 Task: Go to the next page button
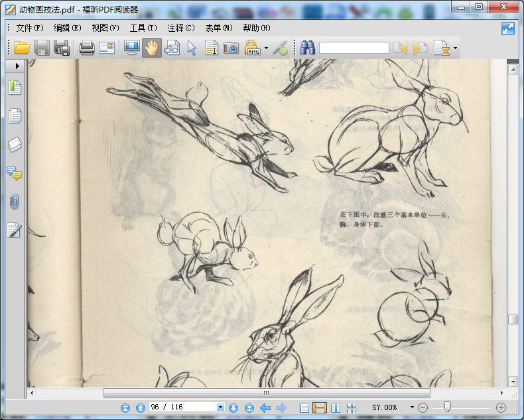coord(233,407)
